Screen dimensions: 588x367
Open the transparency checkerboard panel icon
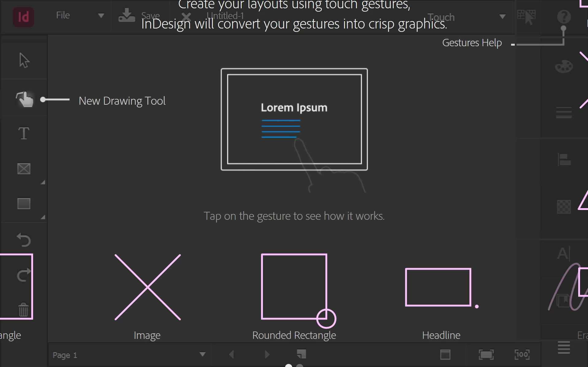tap(564, 207)
